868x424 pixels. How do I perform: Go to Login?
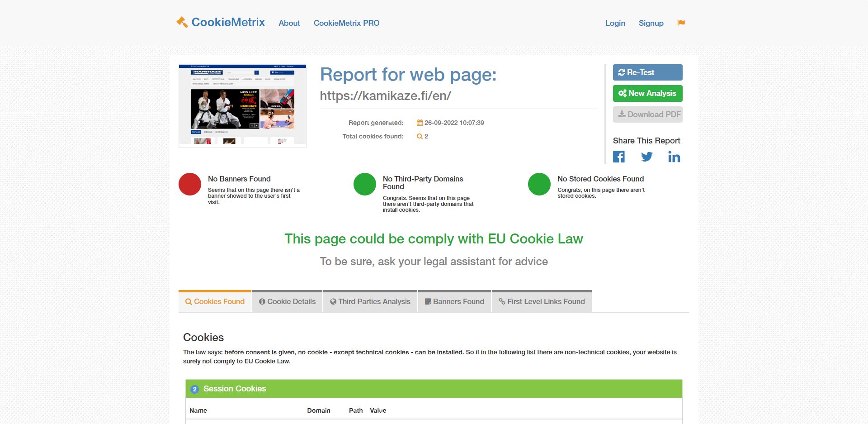click(615, 23)
